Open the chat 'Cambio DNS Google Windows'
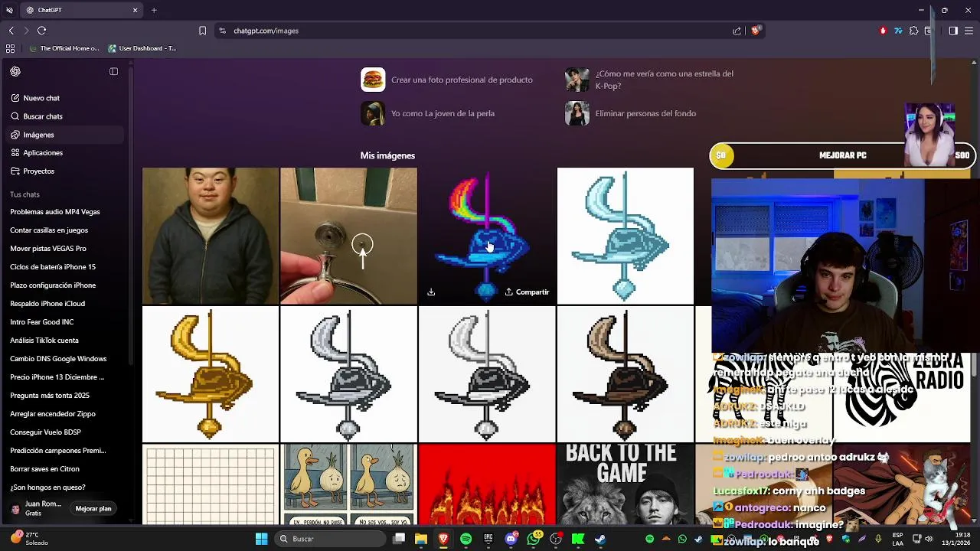 coord(58,359)
